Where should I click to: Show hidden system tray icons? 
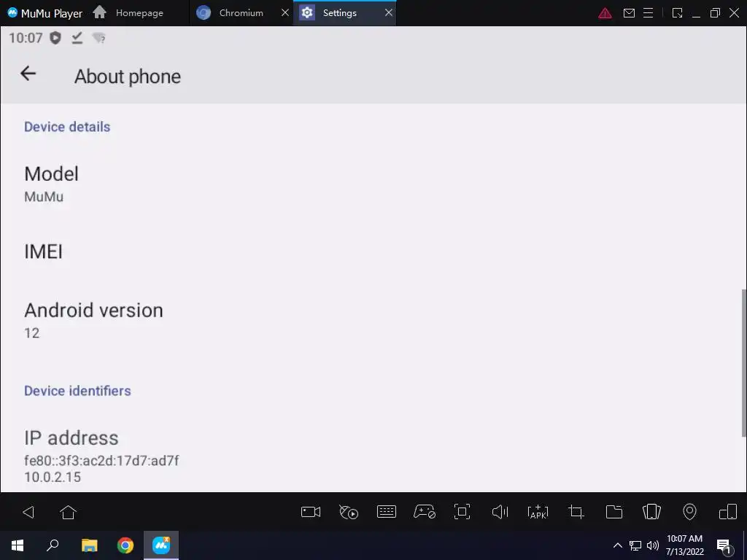coord(617,545)
